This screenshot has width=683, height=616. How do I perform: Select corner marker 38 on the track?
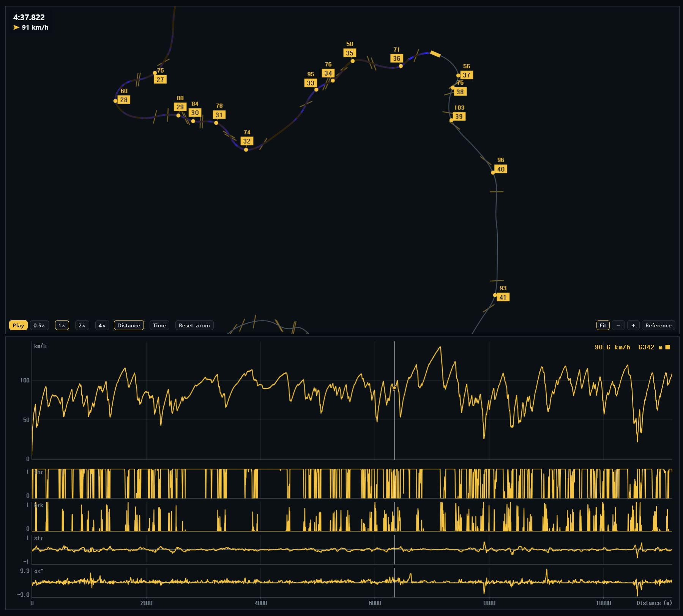(x=460, y=92)
